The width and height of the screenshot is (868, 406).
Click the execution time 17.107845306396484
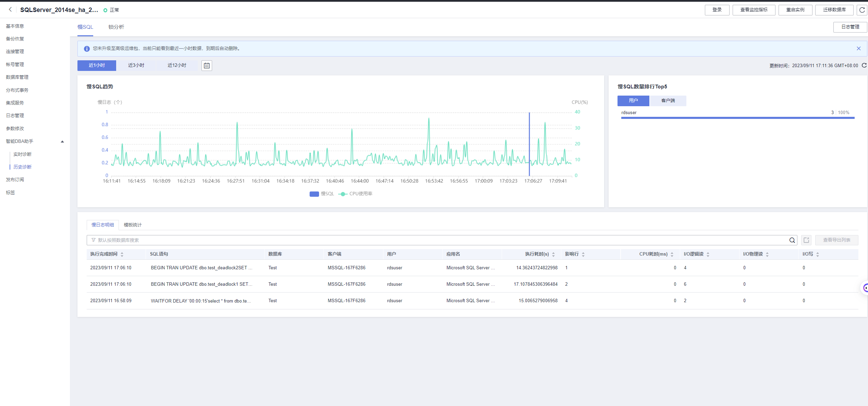536,284
